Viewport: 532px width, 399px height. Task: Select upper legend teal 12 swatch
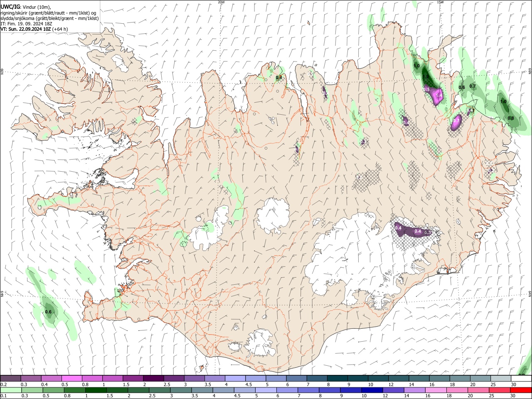click(399, 379)
